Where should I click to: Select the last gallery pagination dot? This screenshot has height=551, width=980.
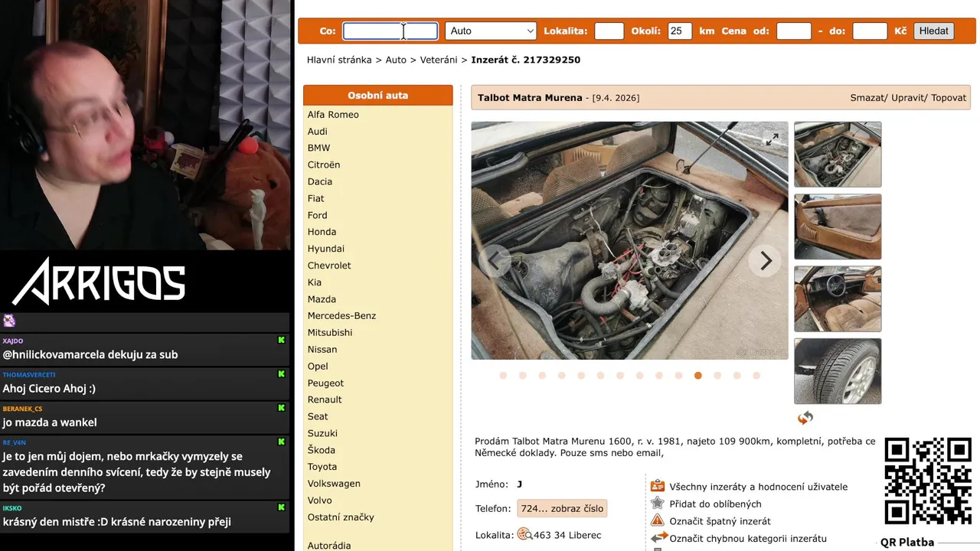tap(756, 376)
